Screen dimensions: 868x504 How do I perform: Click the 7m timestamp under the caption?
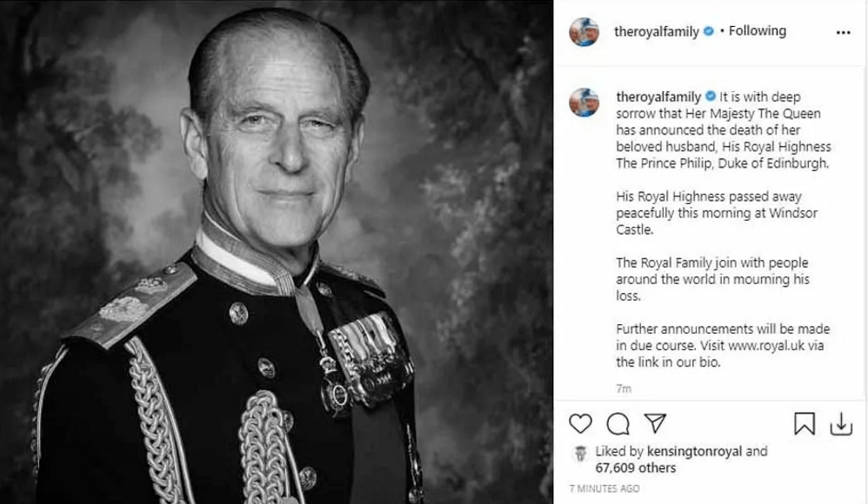pos(623,388)
